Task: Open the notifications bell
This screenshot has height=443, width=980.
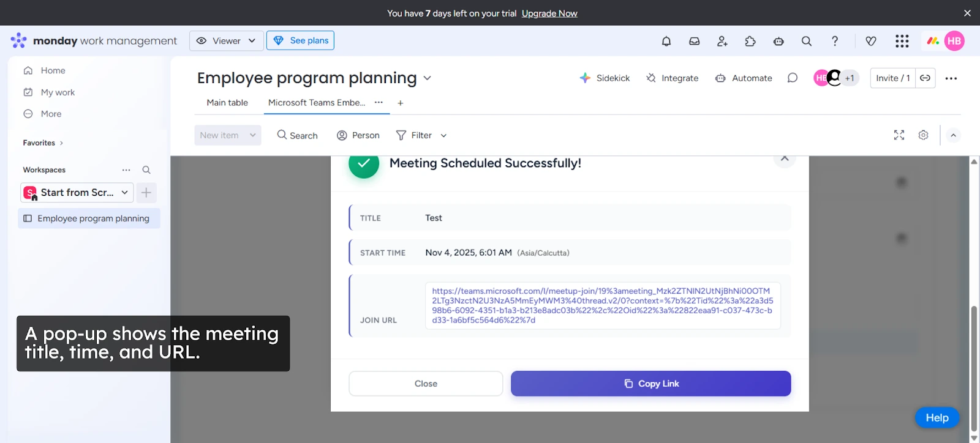Action: (x=666, y=41)
